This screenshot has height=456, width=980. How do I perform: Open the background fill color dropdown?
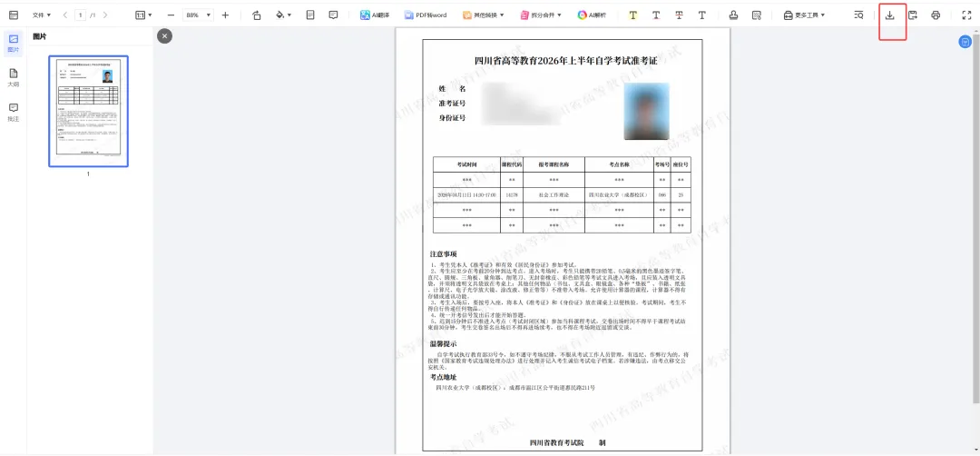(284, 15)
